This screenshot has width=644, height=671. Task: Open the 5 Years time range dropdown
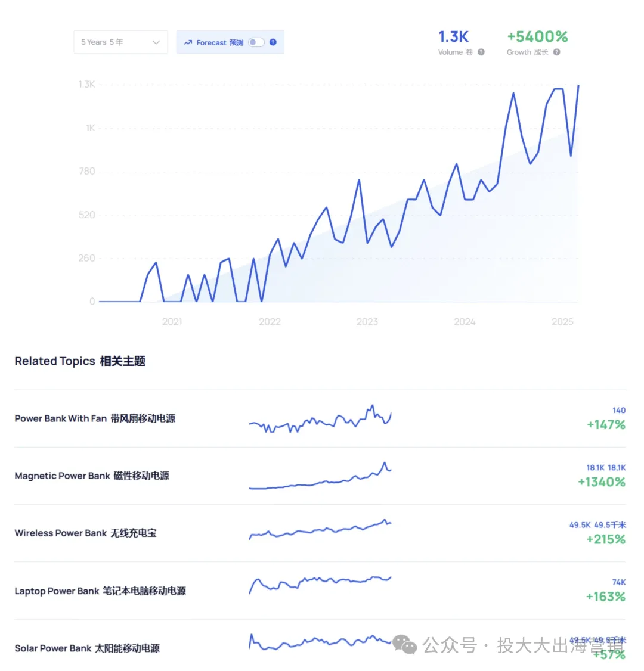click(120, 42)
